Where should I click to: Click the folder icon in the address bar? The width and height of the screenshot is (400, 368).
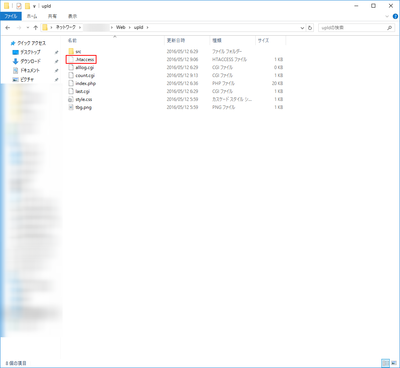45,27
